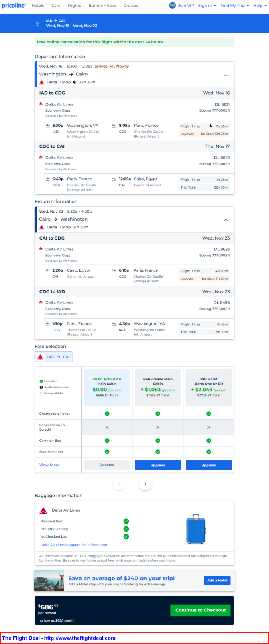Click 'Layover 1st Stop 7h 20m' text
Screen dimensions: 269x644
204,279
